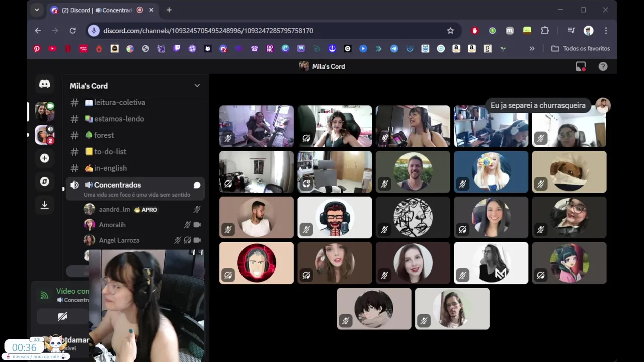Open the Todos os favoritos folder

pos(581,49)
